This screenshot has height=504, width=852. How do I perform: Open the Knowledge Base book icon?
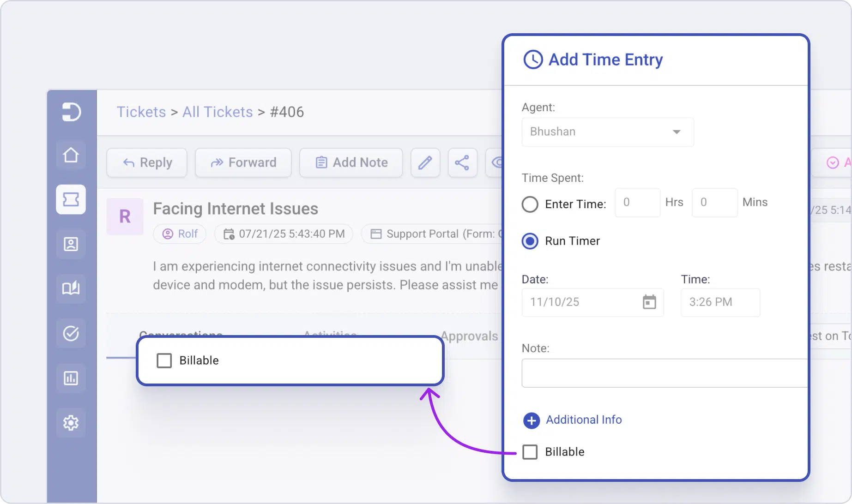pyautogui.click(x=71, y=288)
